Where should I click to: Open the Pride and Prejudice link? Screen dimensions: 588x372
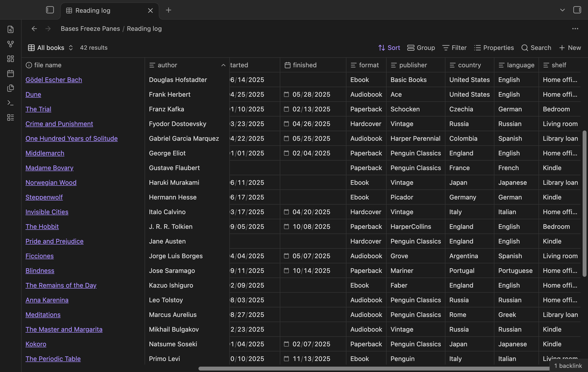pyautogui.click(x=54, y=241)
